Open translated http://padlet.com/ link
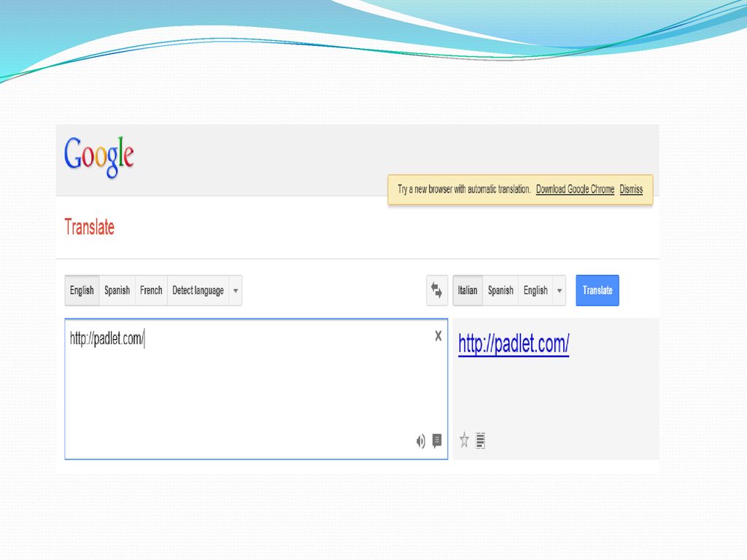Viewport: 747px width, 560px height. pyautogui.click(x=514, y=344)
